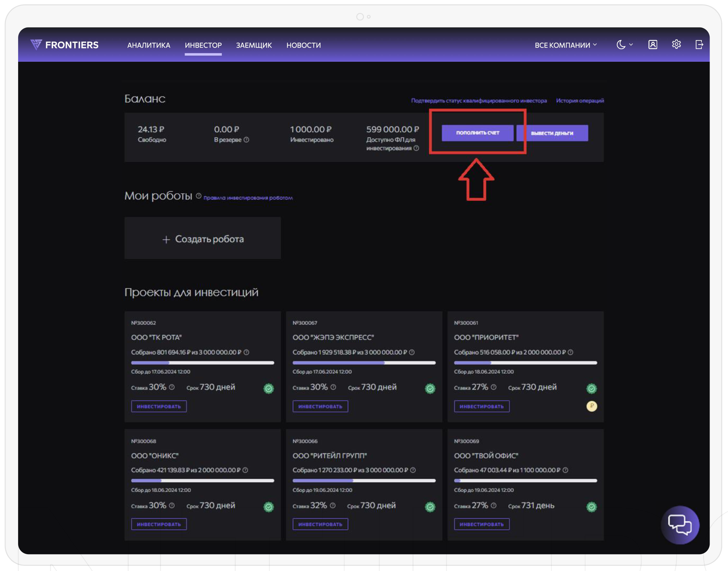The image size is (728, 571).
Task: Click info icon next to 30% rate ОНИКС
Action: (x=172, y=505)
